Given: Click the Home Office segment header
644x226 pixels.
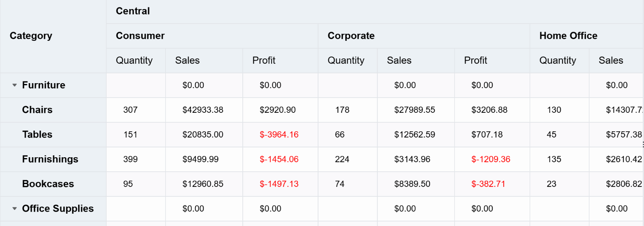Looking at the screenshot, I should click(x=568, y=36).
